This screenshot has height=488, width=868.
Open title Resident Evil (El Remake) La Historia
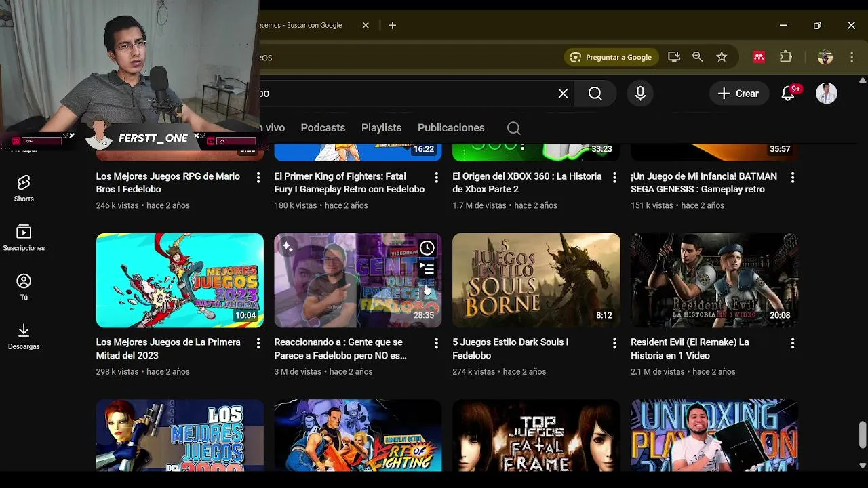(x=690, y=348)
